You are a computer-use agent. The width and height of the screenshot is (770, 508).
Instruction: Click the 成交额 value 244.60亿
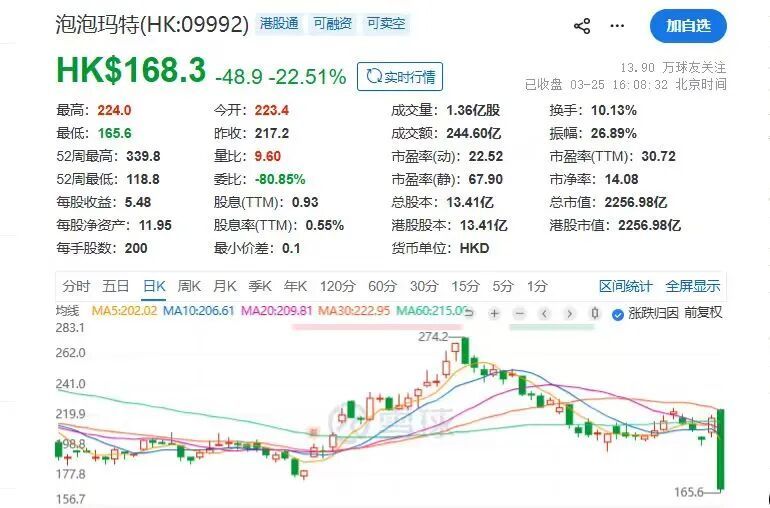coord(473,133)
